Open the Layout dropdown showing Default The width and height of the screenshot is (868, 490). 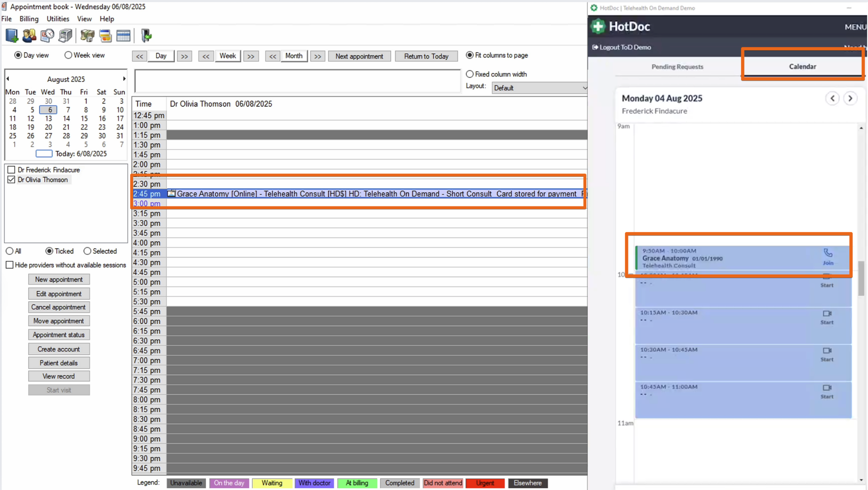[x=540, y=88]
